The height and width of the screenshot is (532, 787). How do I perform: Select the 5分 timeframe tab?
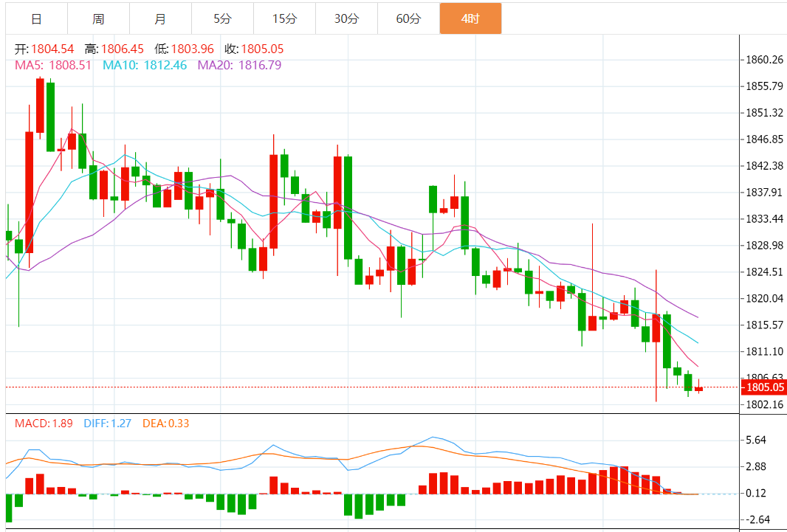pos(223,19)
